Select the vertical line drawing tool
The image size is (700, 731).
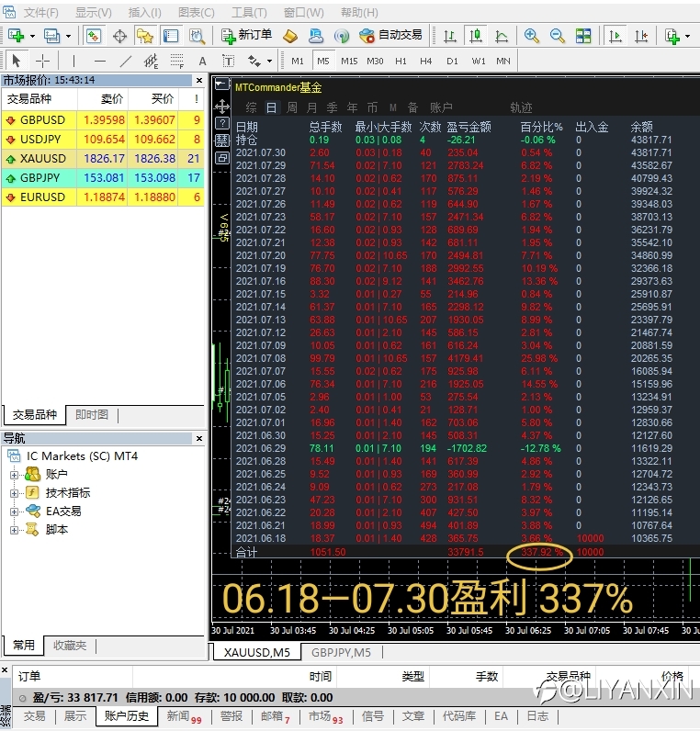[73, 62]
